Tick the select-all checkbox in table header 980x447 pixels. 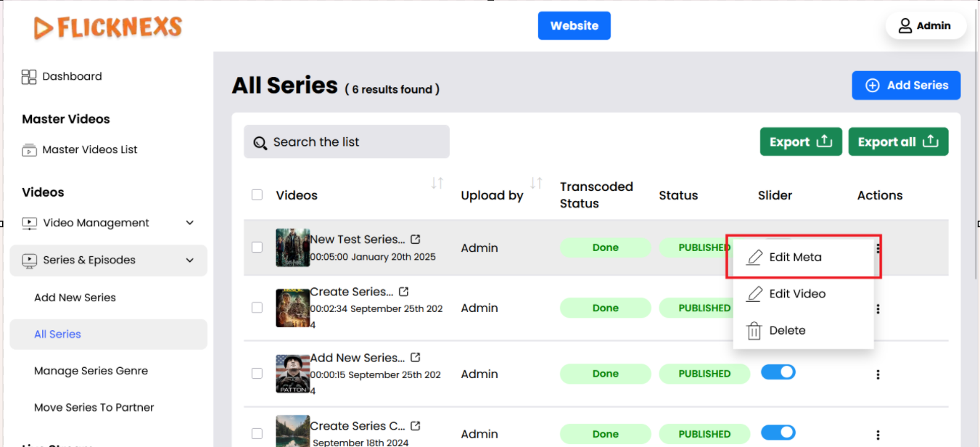[257, 194]
